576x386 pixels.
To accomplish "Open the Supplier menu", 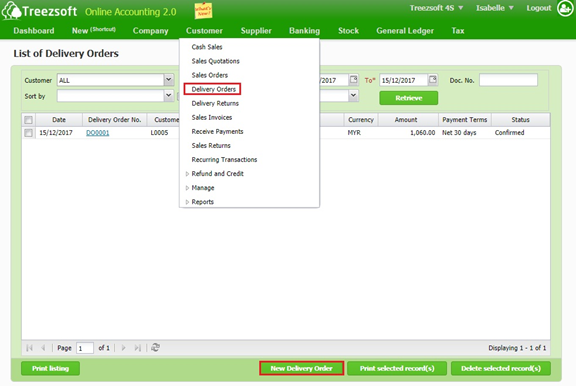I will 256,30.
